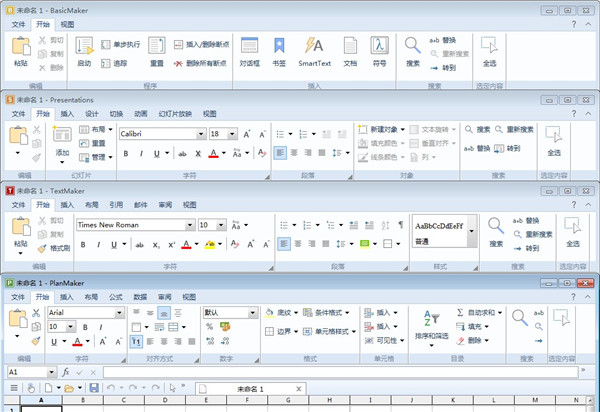The width and height of the screenshot is (600, 412).
Task: Click the Cut scissors icon in PlanMaker
Action: (36, 313)
